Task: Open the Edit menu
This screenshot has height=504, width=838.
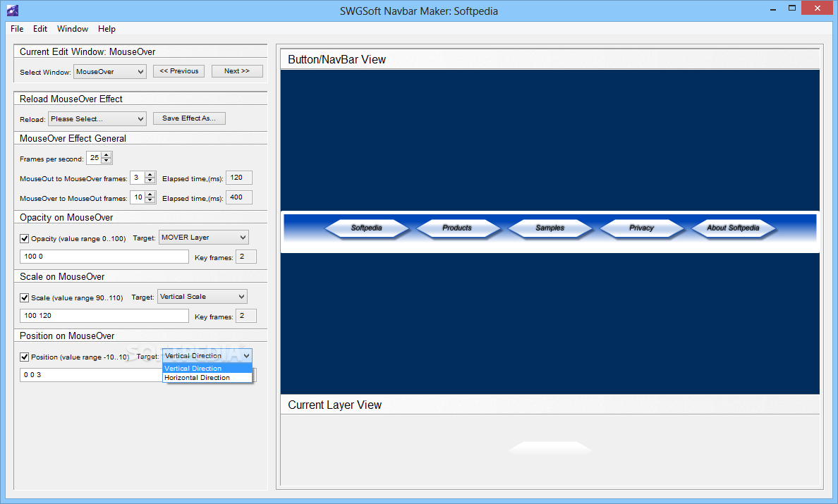Action: [x=40, y=29]
